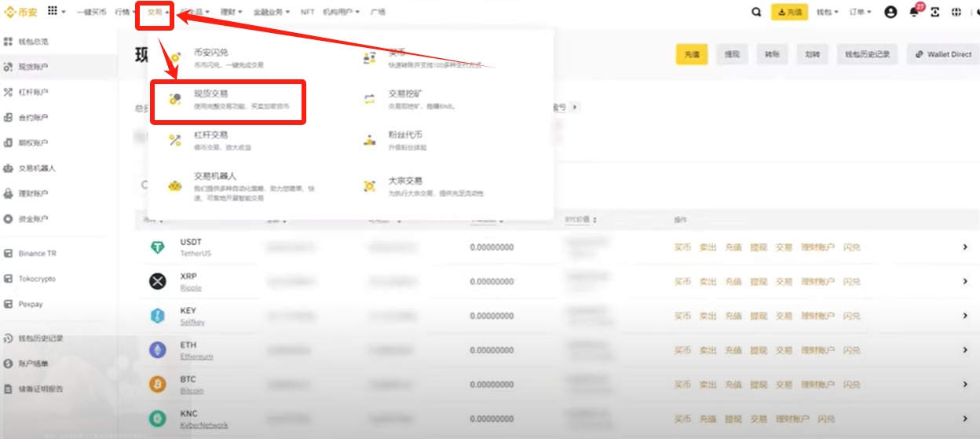980x439 pixels.
Task: Open the apps grid icon in the header
Action: 53,11
